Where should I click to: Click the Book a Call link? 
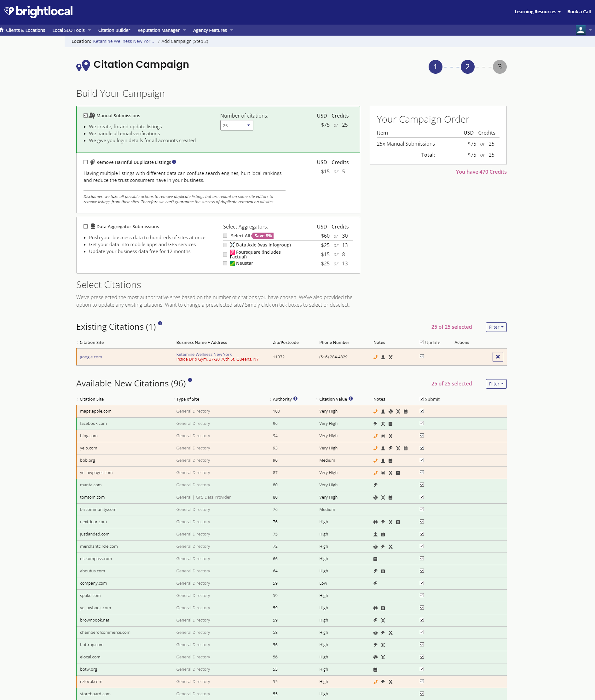coord(579,11)
